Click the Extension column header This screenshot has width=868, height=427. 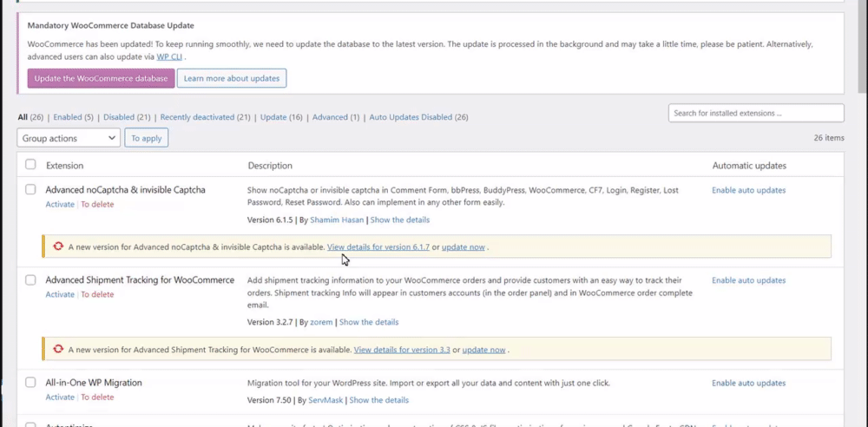click(65, 166)
